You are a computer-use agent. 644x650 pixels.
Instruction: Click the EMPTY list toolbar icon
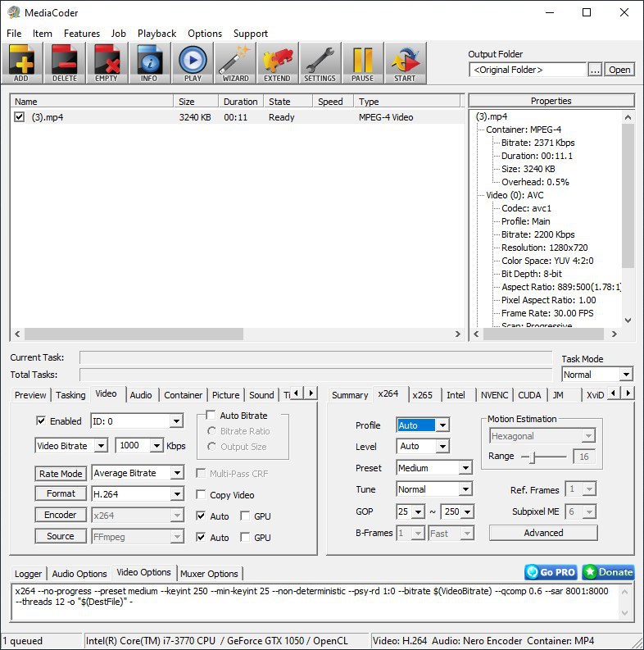(x=107, y=63)
